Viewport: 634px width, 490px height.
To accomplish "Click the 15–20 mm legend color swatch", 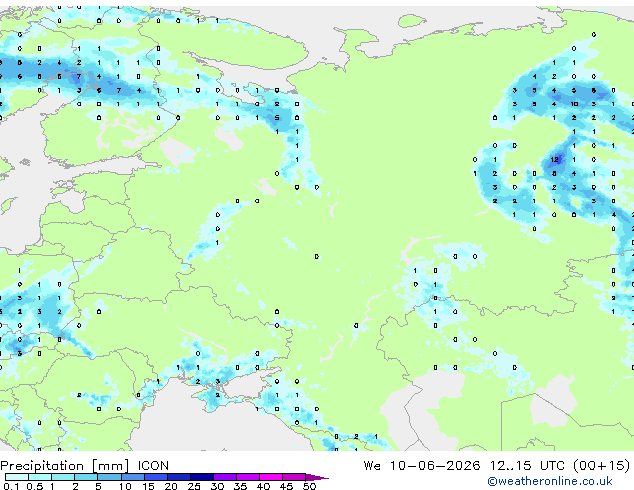I will pos(155,477).
